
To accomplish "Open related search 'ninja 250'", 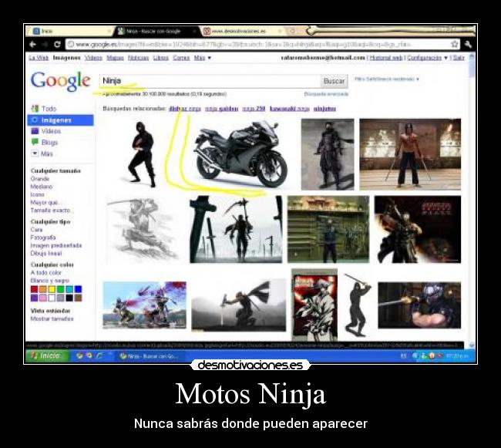I will pos(254,109).
